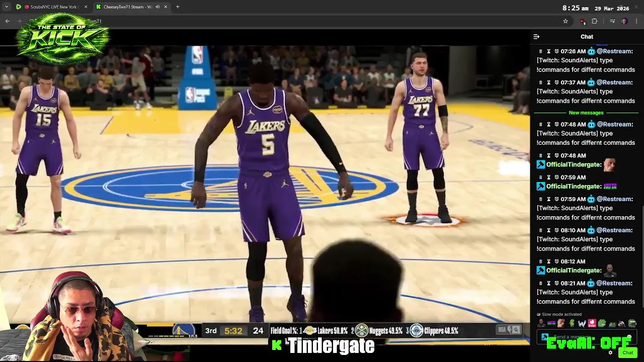Ban the sender of the 08:10 AM message
Image resolution: width=644 pixels, height=362 pixels.
(x=556, y=230)
